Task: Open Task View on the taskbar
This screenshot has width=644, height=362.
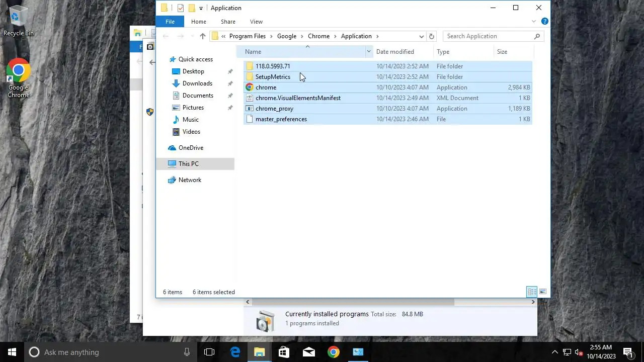Action: click(209, 352)
